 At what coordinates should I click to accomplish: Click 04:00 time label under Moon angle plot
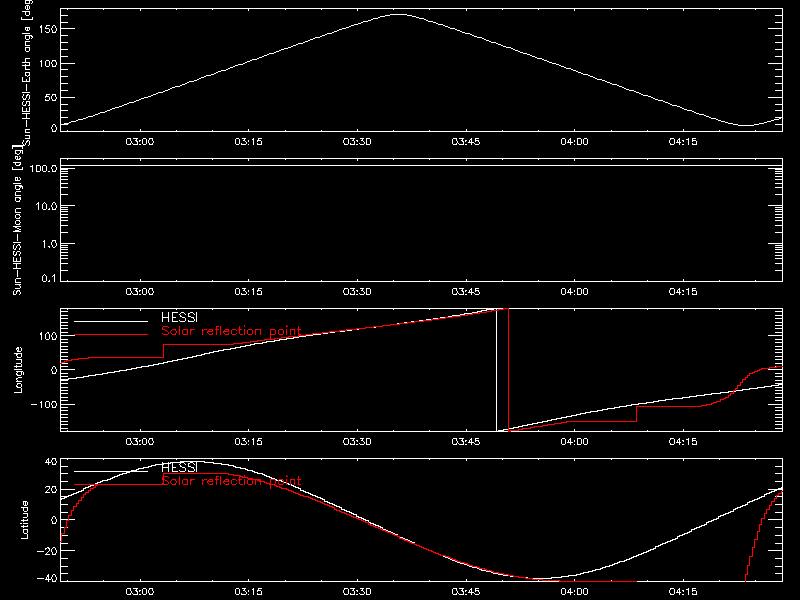[x=574, y=292]
